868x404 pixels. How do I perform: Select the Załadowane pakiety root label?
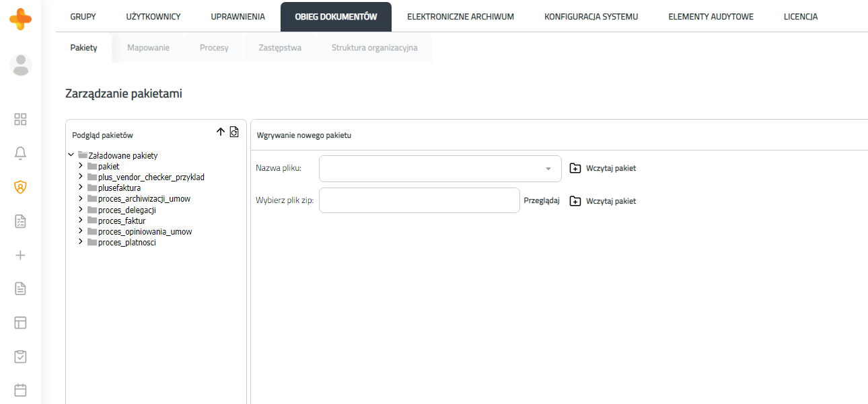(x=123, y=155)
